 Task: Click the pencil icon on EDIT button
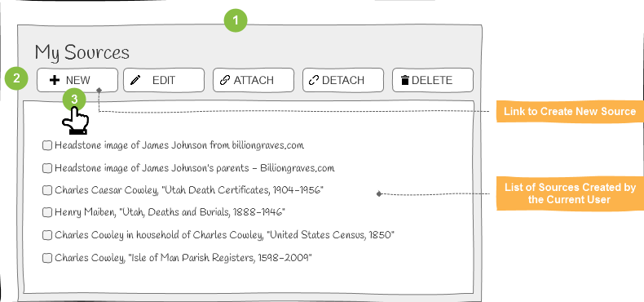pos(135,80)
